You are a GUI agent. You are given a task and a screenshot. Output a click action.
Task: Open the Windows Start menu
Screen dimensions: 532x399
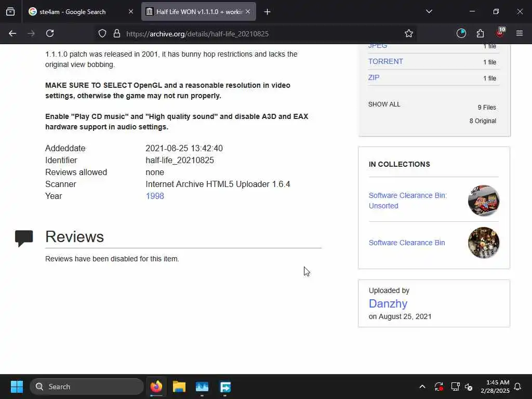tap(17, 387)
